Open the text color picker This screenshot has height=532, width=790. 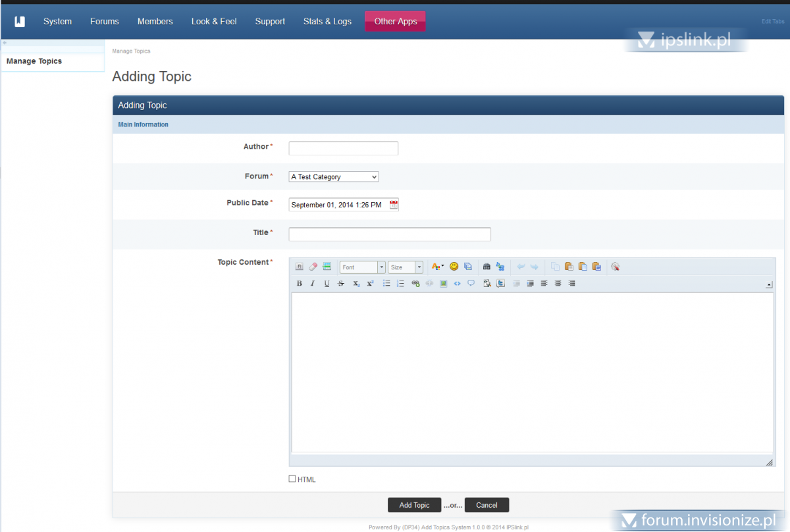437,267
